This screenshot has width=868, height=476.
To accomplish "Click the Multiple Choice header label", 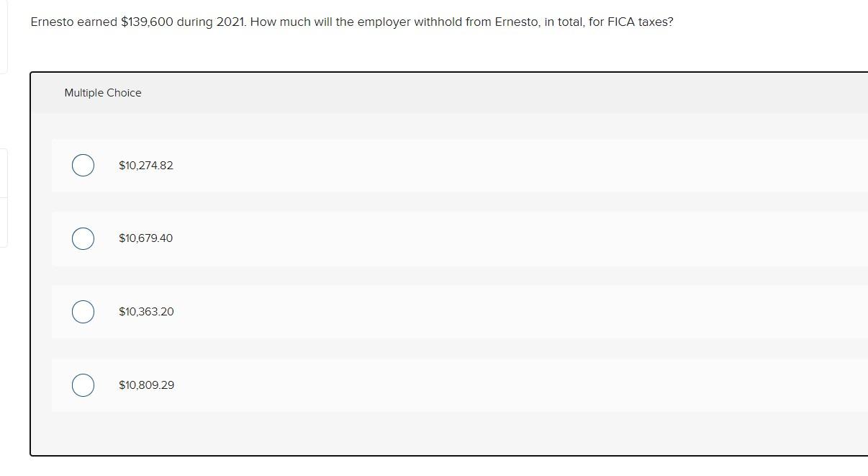I will (103, 92).
